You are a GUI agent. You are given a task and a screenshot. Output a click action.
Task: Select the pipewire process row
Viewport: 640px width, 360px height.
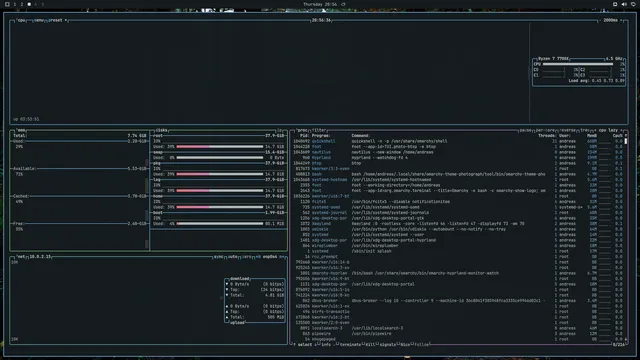click(457, 333)
